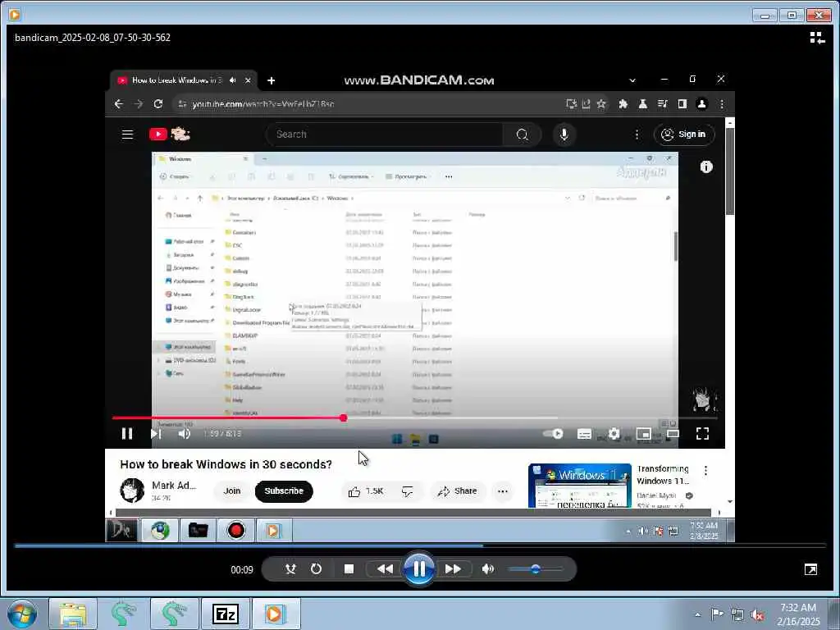The height and width of the screenshot is (630, 840).
Task: Skip to next video in YouTube player
Action: click(155, 433)
